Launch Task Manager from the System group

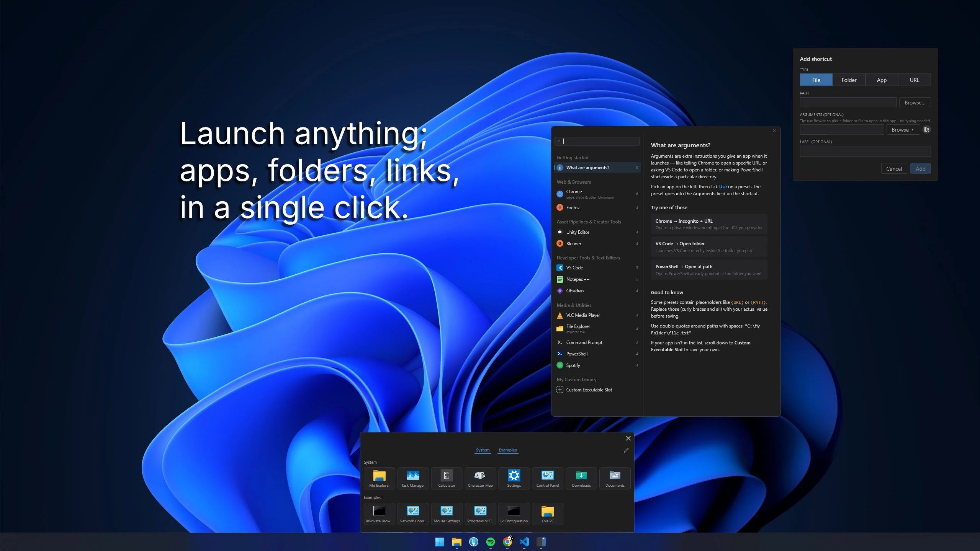tap(413, 478)
